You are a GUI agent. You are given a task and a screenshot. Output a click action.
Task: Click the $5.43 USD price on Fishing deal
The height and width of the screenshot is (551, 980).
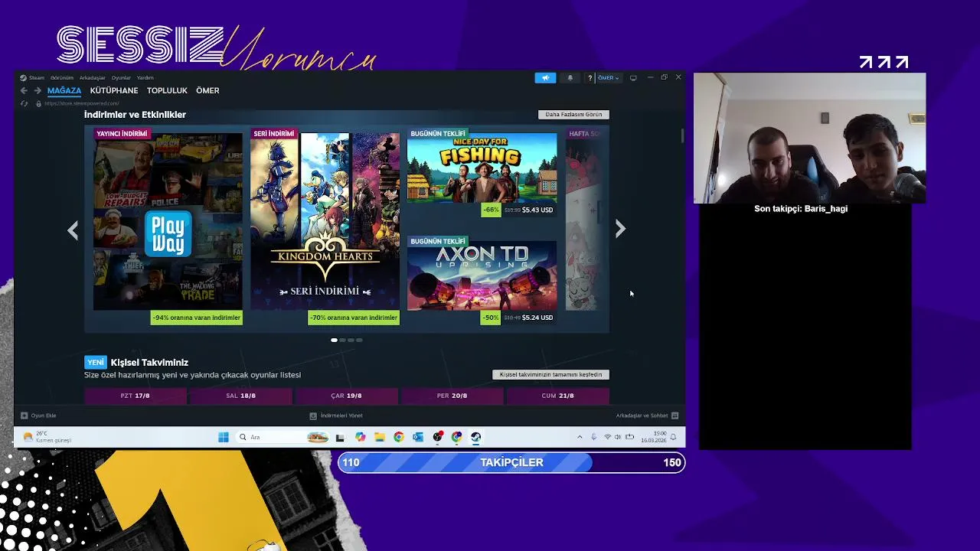click(x=537, y=210)
